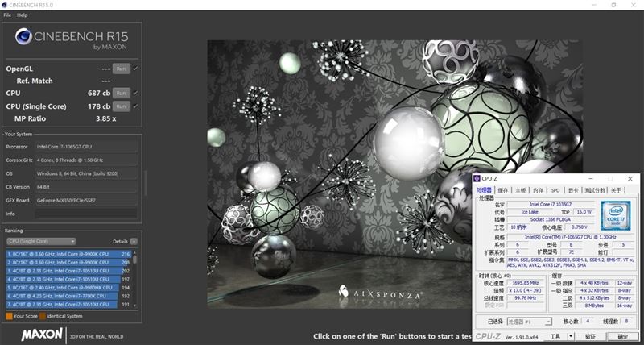Switch to the 测试分数 tab in CPU-Z

(595, 190)
